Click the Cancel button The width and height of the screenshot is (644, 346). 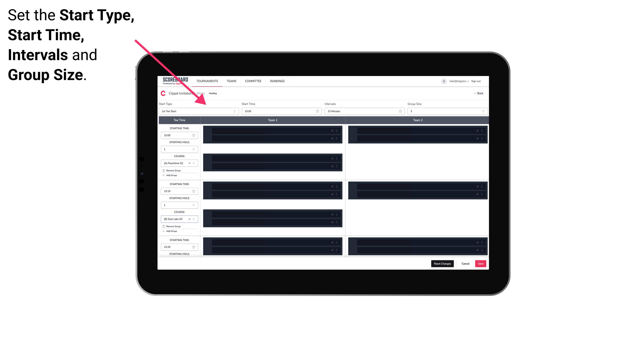pyautogui.click(x=465, y=263)
